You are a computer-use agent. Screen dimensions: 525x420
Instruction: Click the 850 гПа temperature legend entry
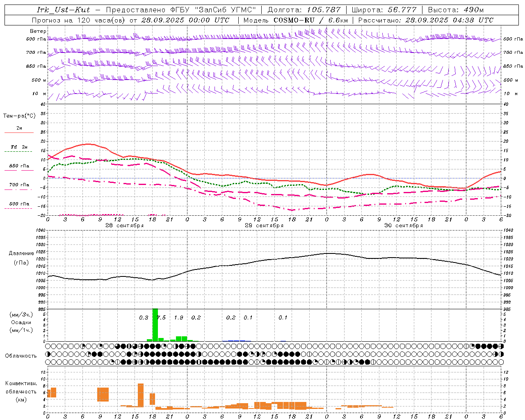(x=19, y=166)
